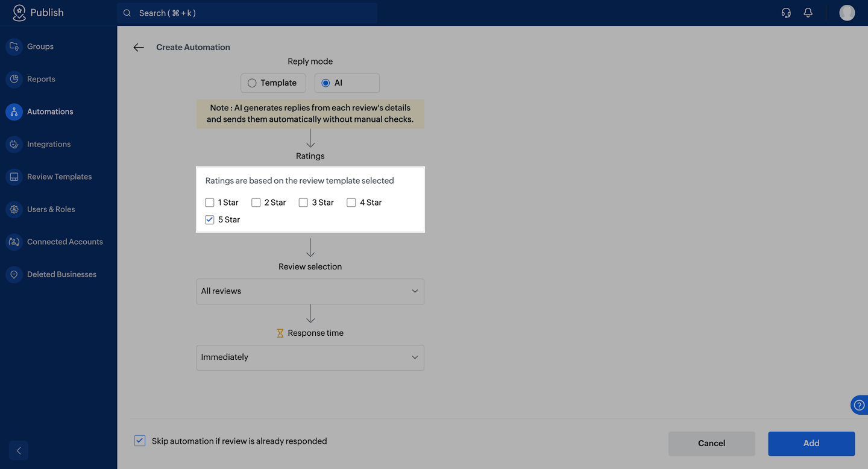Open the Groups sidebar icon
The width and height of the screenshot is (868, 469).
(x=14, y=46)
